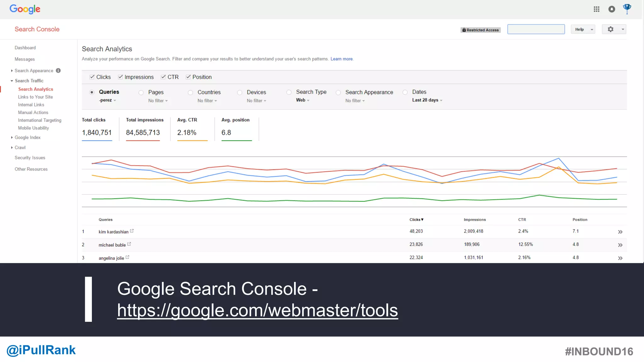Open the -perez queries filter dropdown
The height and width of the screenshot is (362, 644).
point(108,100)
